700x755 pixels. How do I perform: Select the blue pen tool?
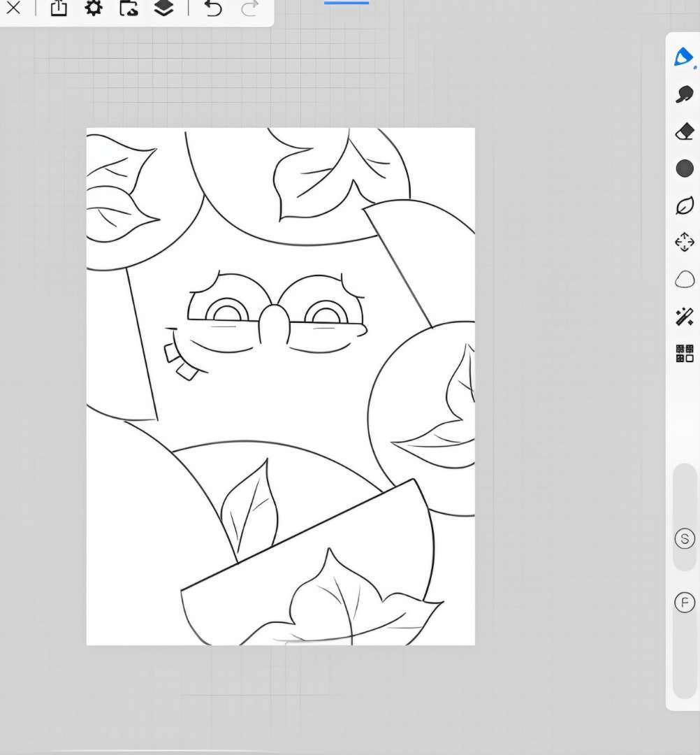tap(684, 57)
